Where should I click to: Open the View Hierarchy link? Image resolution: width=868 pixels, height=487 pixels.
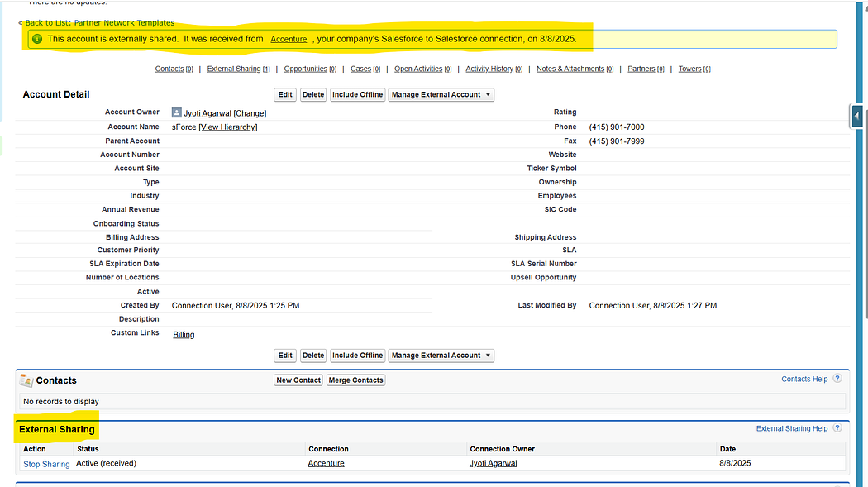click(x=228, y=127)
